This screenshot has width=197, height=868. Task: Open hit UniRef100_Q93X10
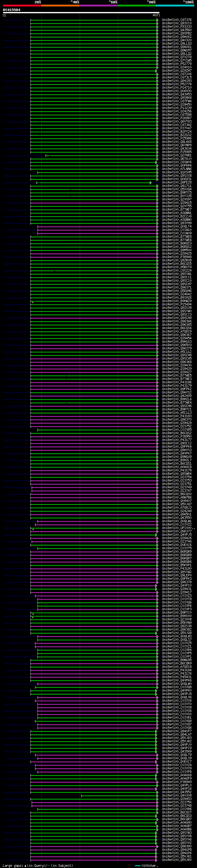pos(177,23)
